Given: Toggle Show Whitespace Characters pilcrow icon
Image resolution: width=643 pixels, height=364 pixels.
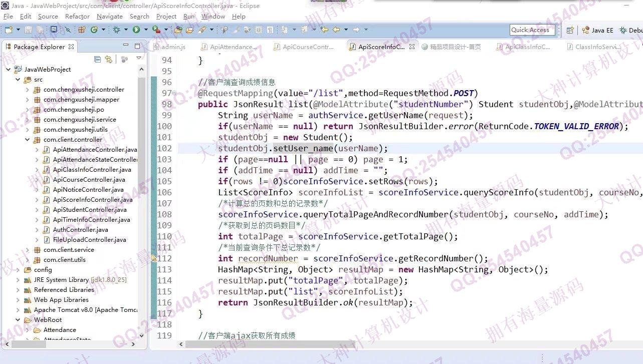Looking at the screenshot, I should tap(270, 30).
